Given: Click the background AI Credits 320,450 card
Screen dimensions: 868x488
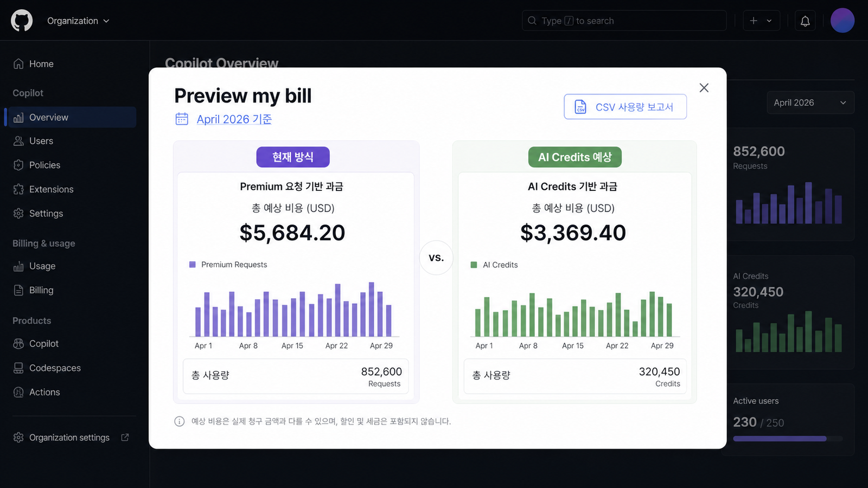Looking at the screenshot, I should coord(790,312).
